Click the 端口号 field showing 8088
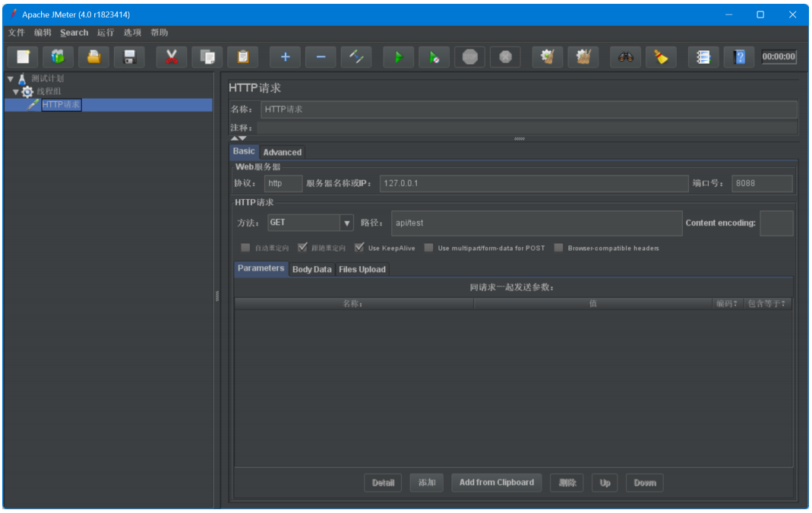Screen dimensions: 812x513 coord(762,183)
